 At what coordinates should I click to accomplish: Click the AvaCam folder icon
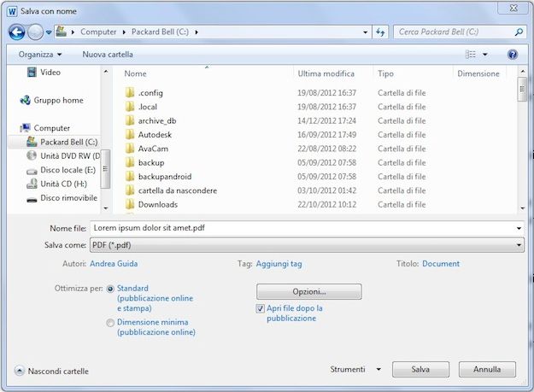tap(129, 149)
